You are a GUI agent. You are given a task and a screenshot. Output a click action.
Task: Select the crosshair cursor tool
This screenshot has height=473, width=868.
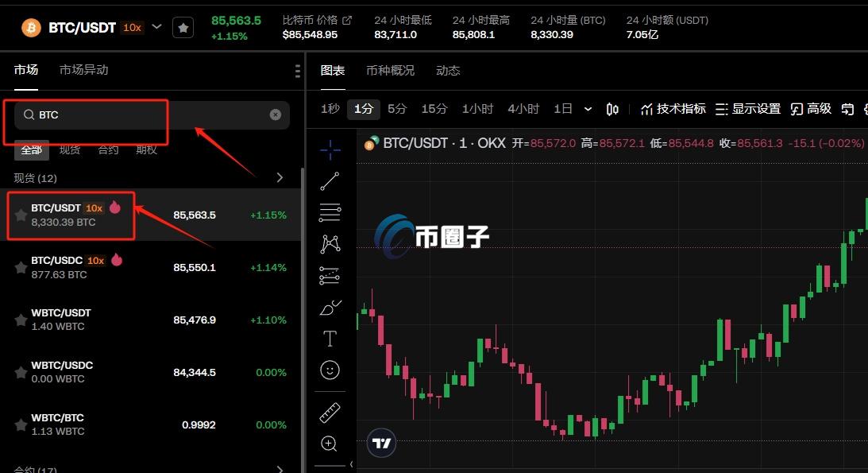[x=330, y=149]
